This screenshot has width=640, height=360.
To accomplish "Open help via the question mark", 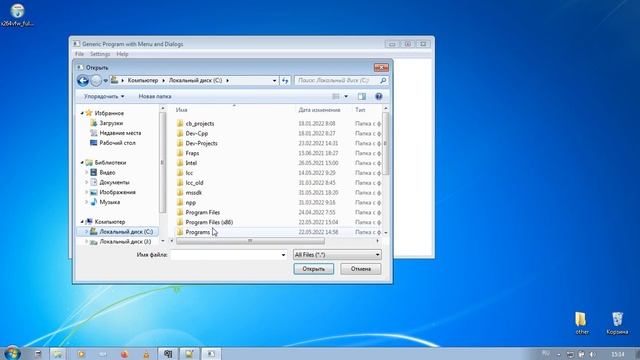I will 379,96.
